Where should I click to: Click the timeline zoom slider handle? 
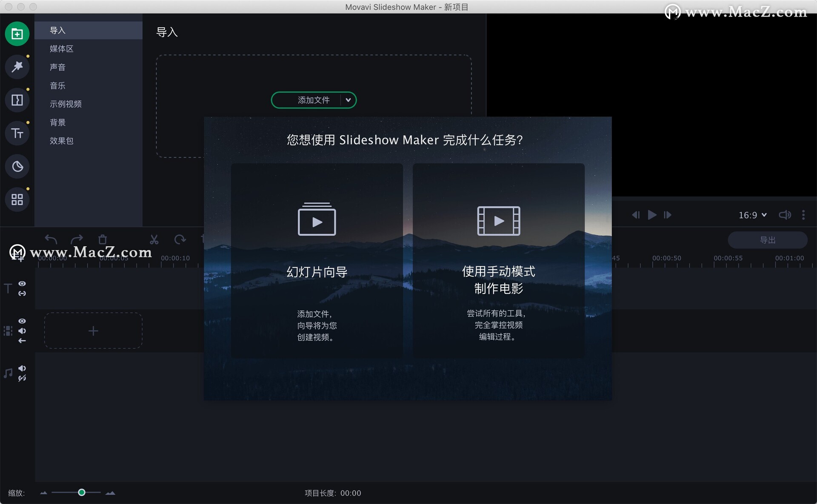click(82, 492)
